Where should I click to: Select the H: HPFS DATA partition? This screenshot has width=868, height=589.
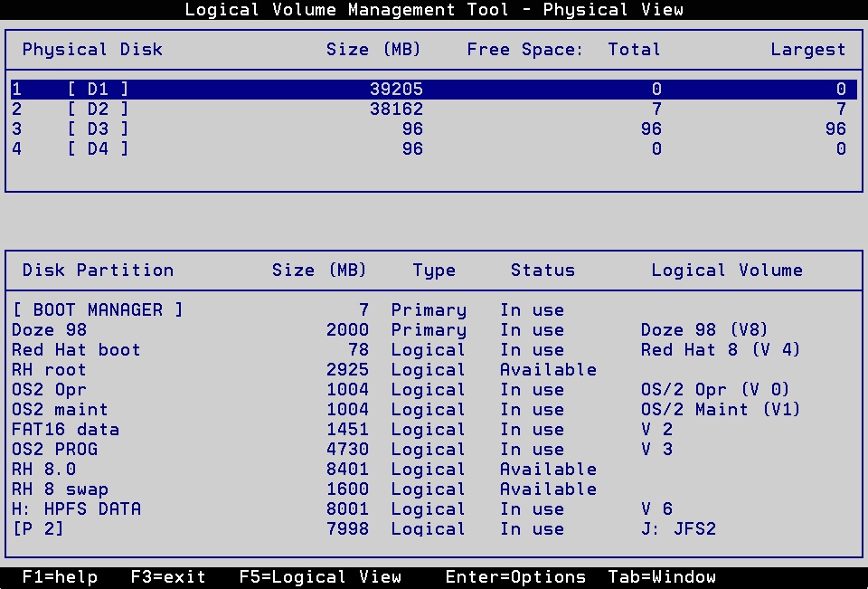(76, 509)
